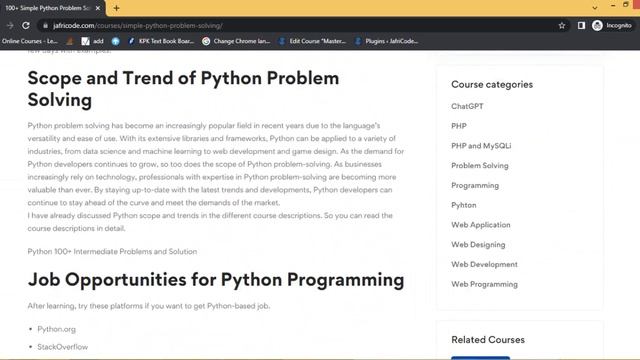Close the Simple Python Problem tab
640x360 pixels.
(x=98, y=8)
